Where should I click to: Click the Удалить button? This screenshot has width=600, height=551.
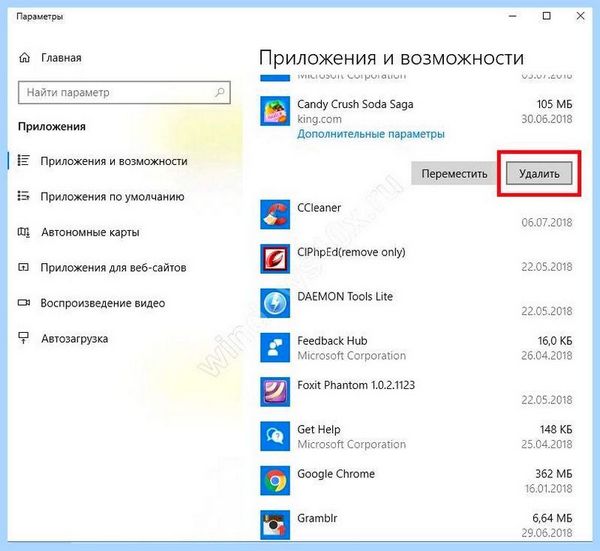539,174
